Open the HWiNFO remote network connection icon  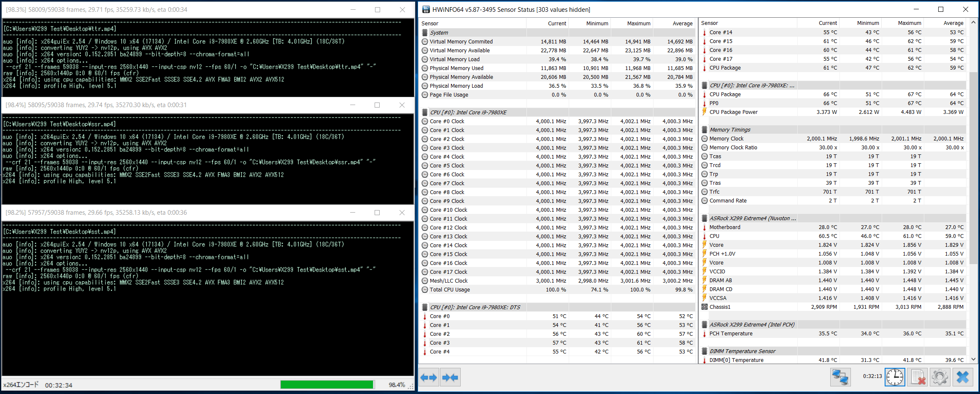click(x=840, y=377)
